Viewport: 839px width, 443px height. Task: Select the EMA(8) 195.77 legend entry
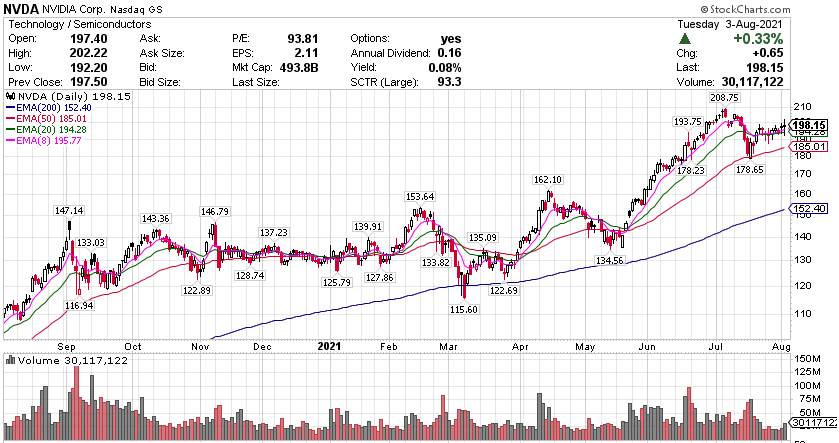(x=44, y=140)
